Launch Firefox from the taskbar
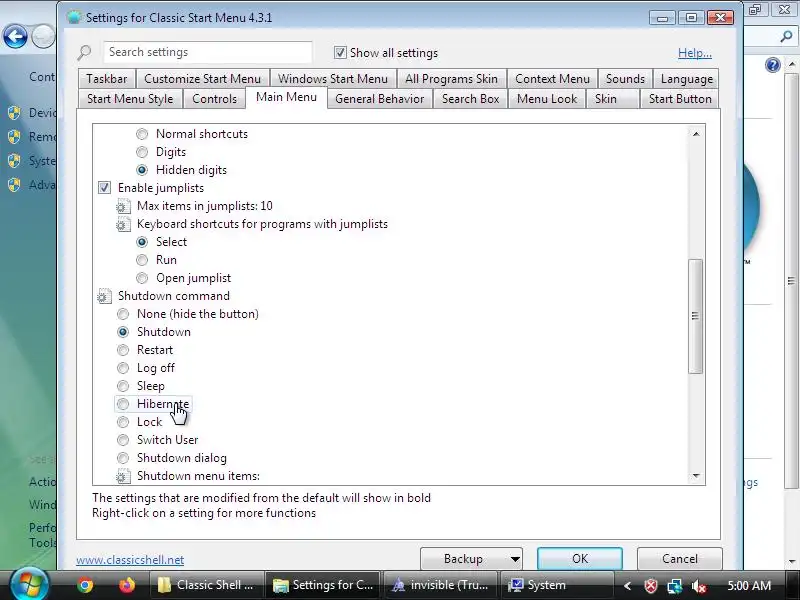 tap(127, 585)
